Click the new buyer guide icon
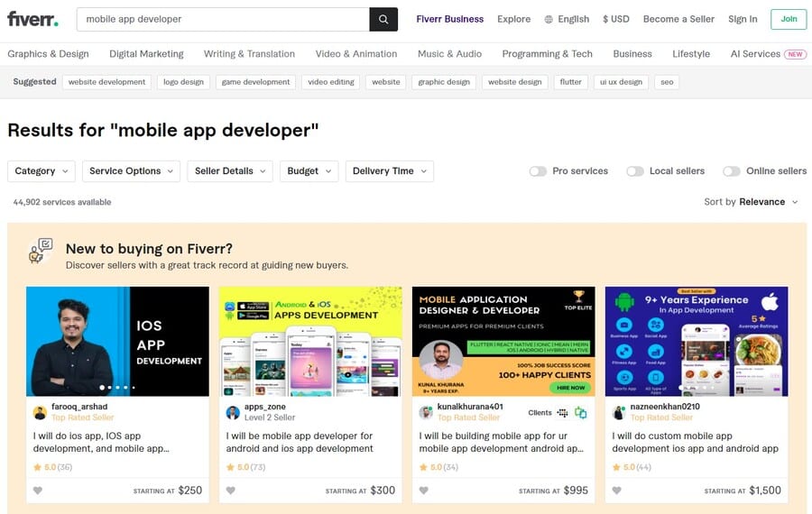 41,251
